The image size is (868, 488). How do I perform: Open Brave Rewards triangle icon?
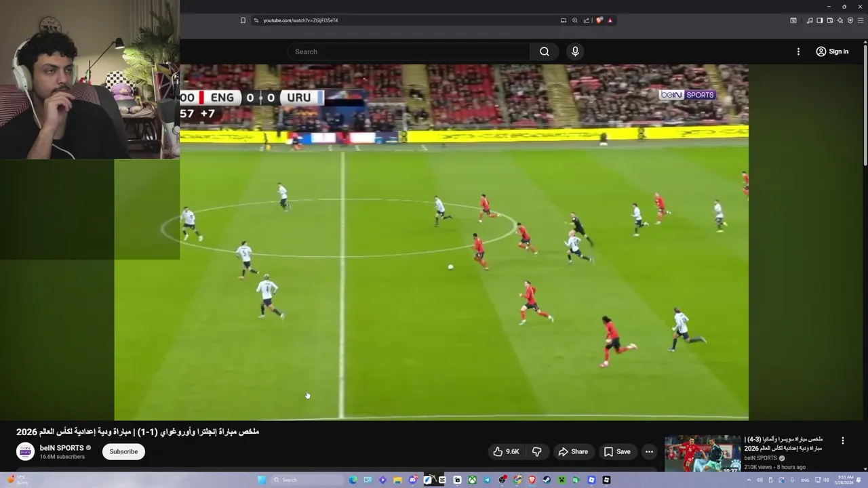click(x=610, y=20)
